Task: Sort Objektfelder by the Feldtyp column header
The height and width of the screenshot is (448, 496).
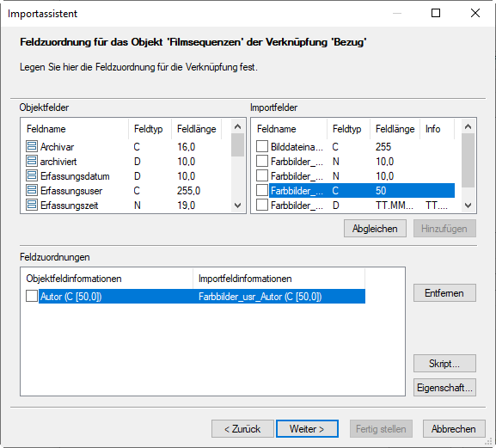Action: tap(150, 129)
